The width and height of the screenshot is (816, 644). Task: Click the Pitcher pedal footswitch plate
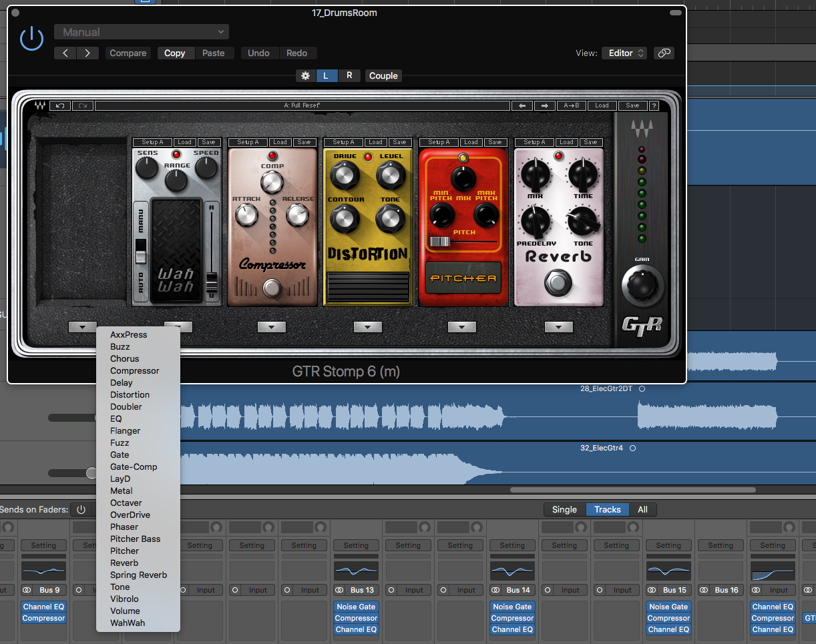tap(463, 278)
